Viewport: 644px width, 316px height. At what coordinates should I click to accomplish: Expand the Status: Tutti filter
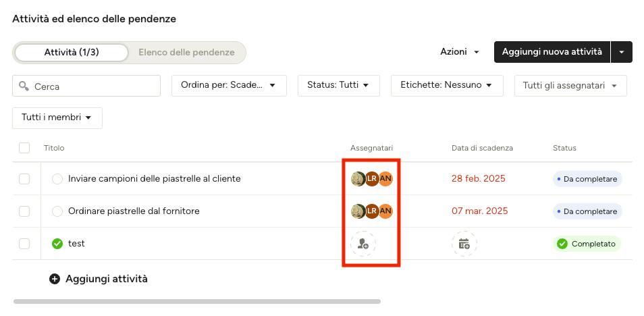[x=339, y=86]
